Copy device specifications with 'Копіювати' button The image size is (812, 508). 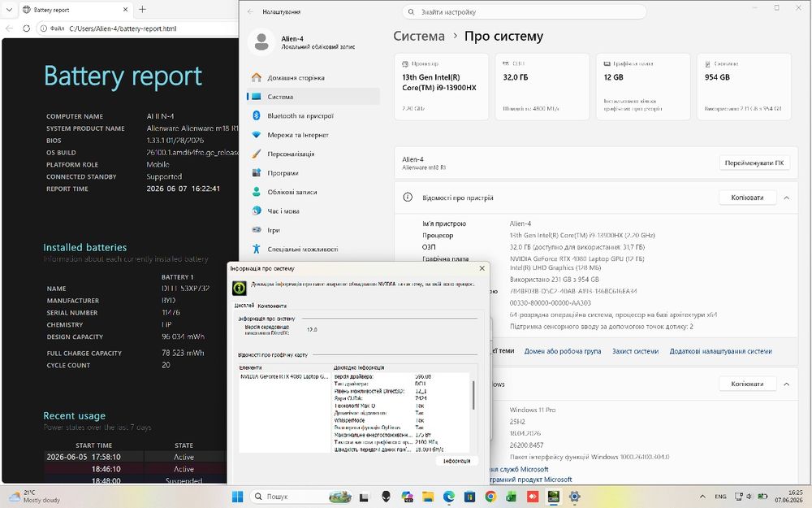click(x=747, y=198)
